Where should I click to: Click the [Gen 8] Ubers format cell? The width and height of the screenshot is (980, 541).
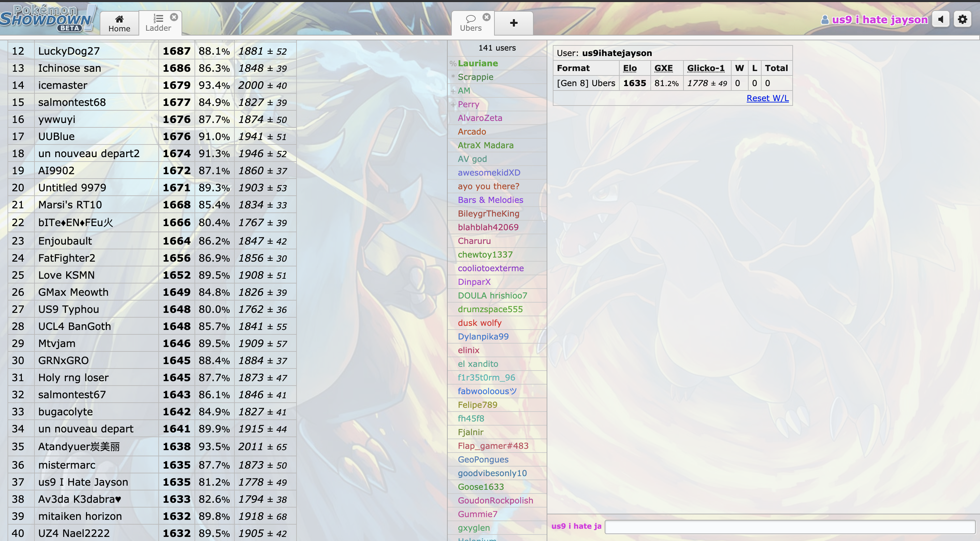[x=586, y=83]
